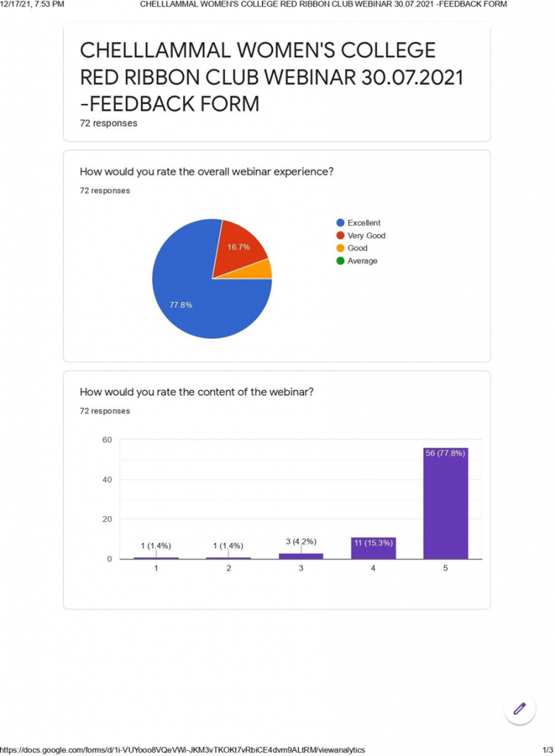Click the purple edit pencil icon
The width and height of the screenshot is (555, 756).
(519, 709)
